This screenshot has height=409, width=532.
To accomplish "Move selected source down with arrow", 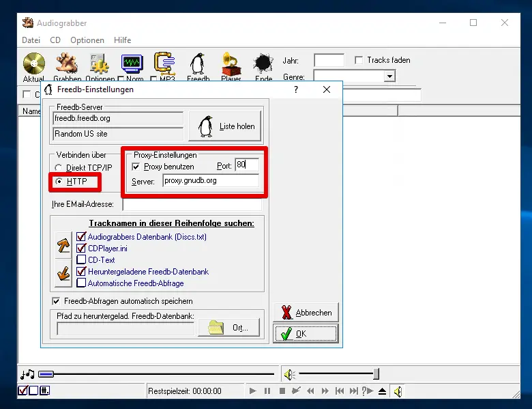I will point(63,273).
